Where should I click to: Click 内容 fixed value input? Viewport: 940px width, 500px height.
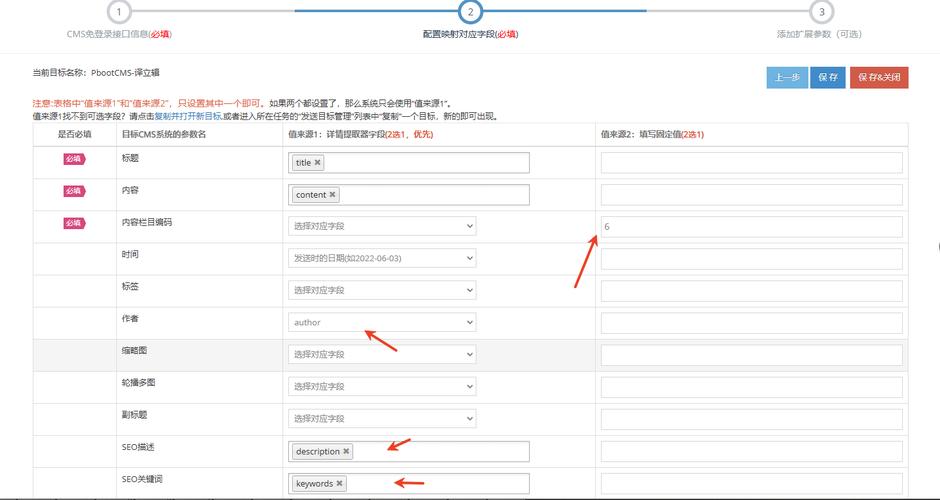[752, 195]
